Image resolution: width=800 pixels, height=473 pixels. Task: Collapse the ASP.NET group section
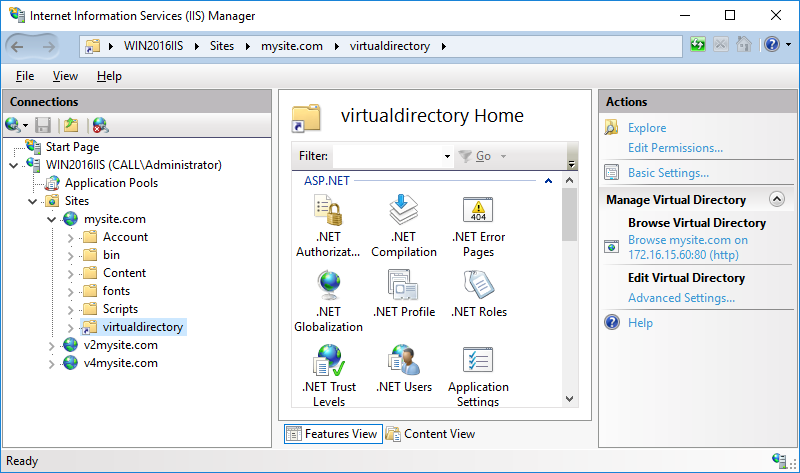[x=547, y=181]
